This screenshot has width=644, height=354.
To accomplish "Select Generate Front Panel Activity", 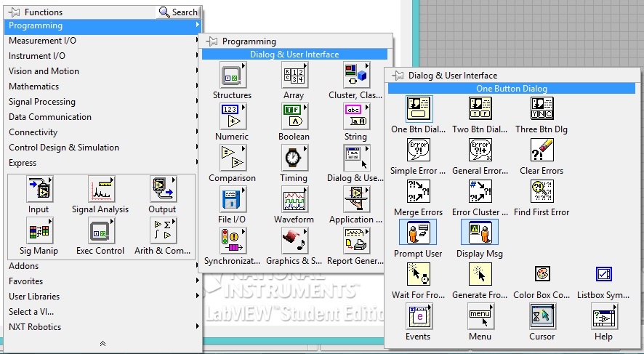I will 480,274.
